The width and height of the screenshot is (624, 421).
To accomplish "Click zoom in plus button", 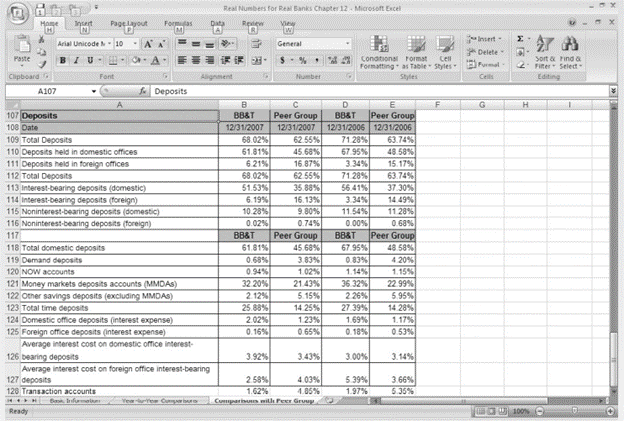I will (610, 411).
